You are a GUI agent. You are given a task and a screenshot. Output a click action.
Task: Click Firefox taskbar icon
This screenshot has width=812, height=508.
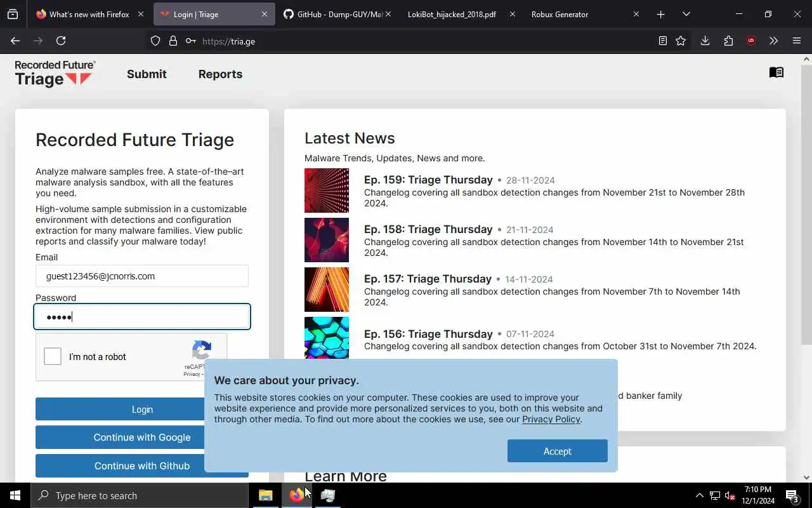296,495
